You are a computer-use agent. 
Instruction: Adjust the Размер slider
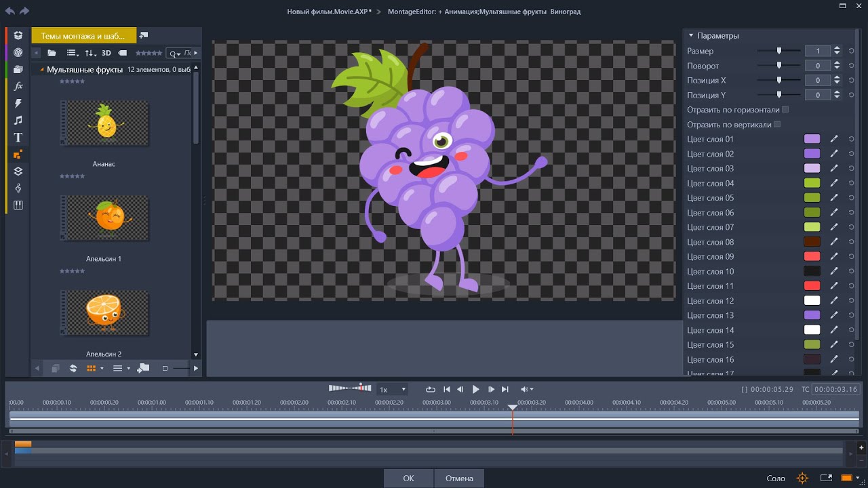tap(779, 51)
